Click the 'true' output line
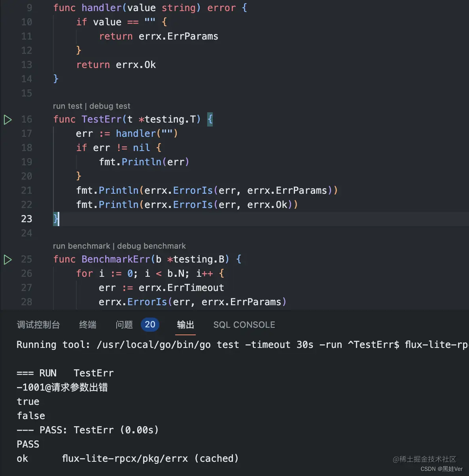The image size is (469, 476). pos(28,402)
